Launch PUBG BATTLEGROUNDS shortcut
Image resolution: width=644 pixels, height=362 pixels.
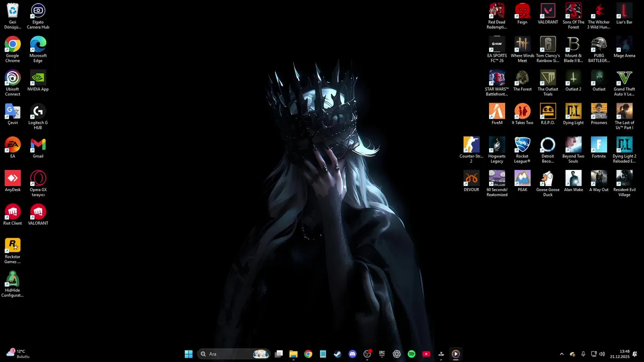pos(599,50)
